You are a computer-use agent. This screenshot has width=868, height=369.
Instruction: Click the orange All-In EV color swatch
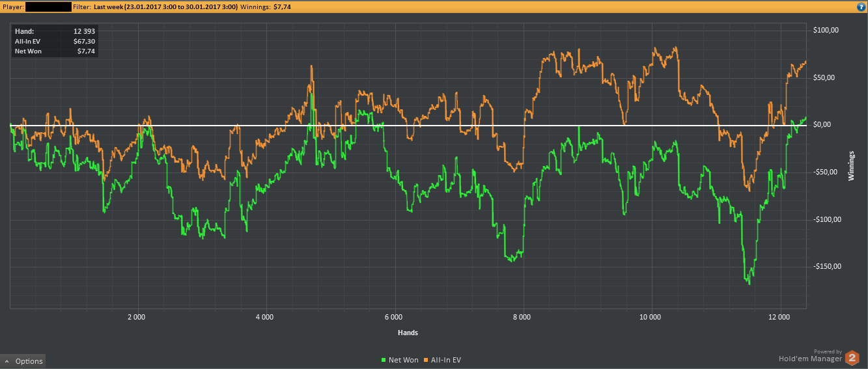click(426, 360)
